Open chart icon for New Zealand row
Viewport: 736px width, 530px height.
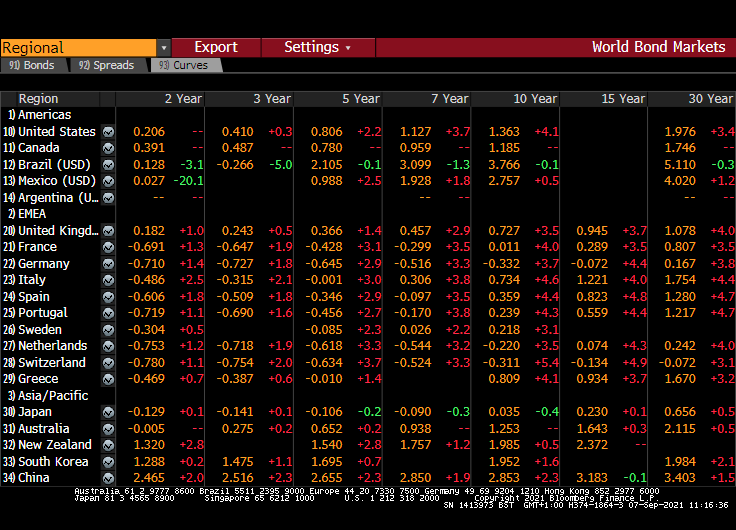(x=108, y=445)
